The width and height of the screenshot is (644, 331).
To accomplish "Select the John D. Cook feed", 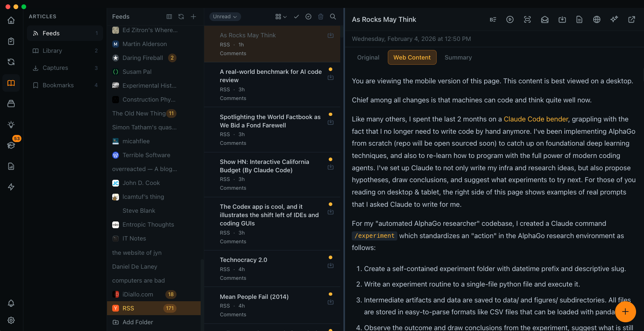I will pyautogui.click(x=154, y=183).
